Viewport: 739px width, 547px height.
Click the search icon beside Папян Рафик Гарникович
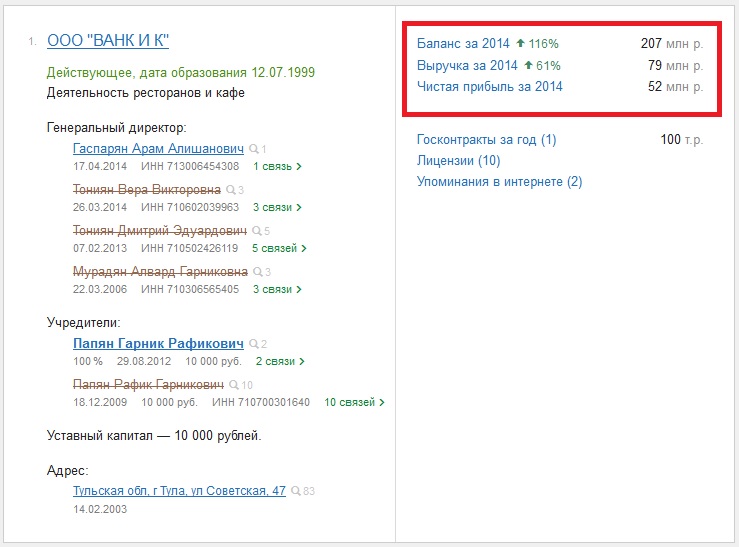point(234,385)
